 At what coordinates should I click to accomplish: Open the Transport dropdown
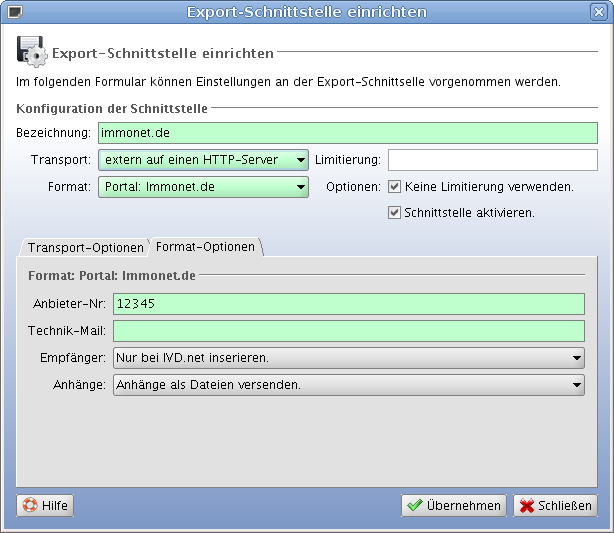pyautogui.click(x=203, y=160)
